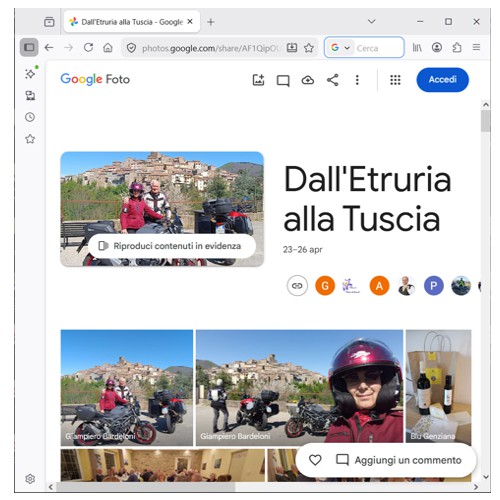Open the AI chatbot sparkle sidebar icon
500x500 pixels.
pos(31,73)
